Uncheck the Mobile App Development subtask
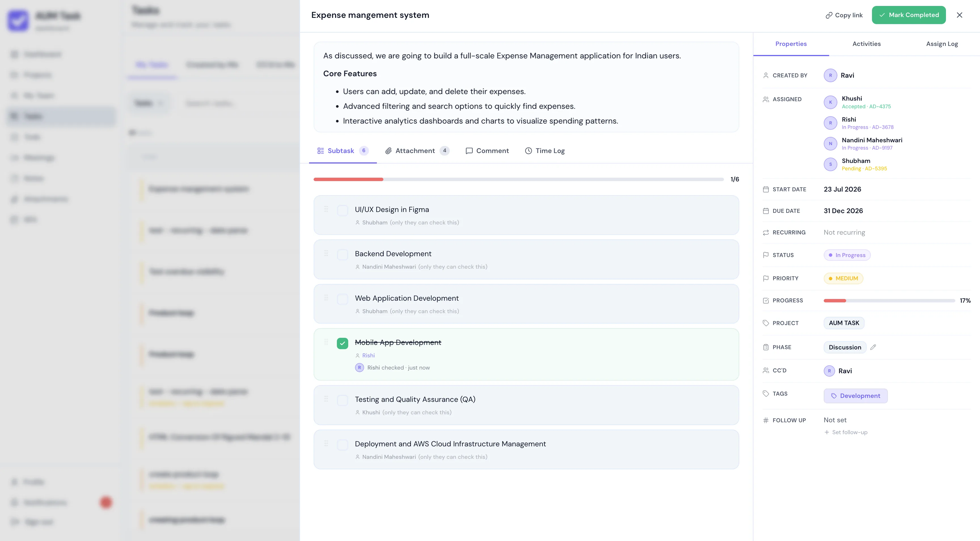This screenshot has width=980, height=541. pyautogui.click(x=342, y=343)
